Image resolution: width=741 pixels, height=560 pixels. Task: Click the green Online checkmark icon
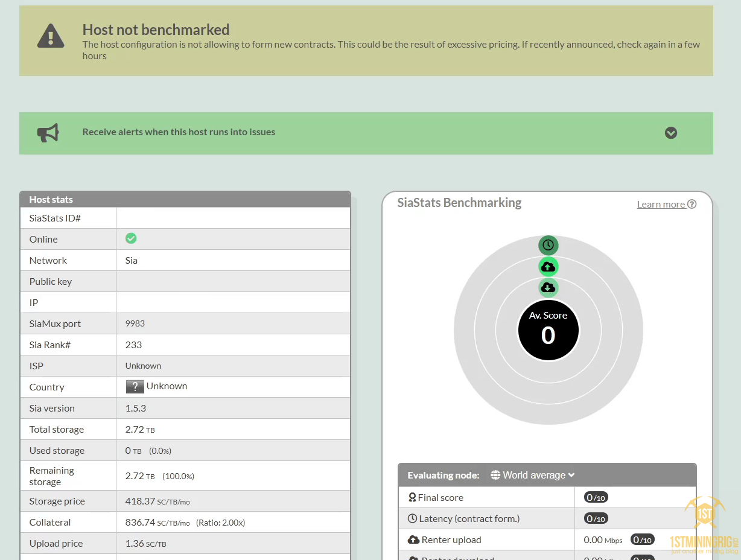point(131,238)
